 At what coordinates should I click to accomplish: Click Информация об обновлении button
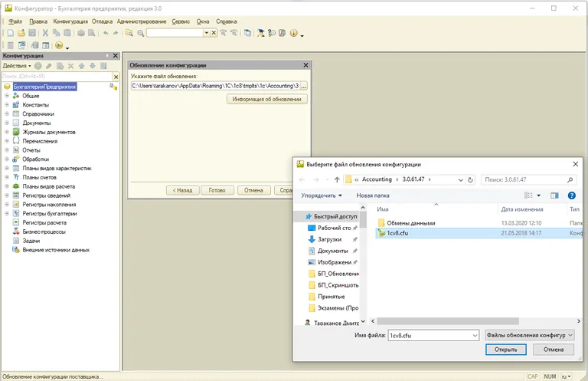tap(267, 99)
